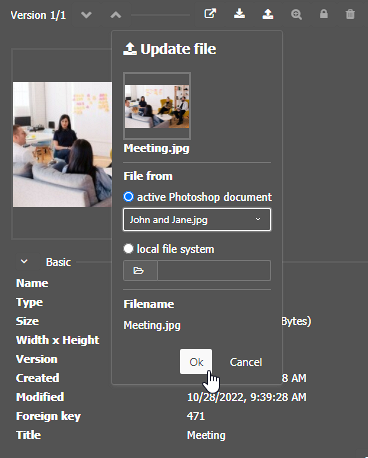Click the upload/update file toolbar icon
Image resolution: width=368 pixels, height=458 pixels.
(x=268, y=14)
